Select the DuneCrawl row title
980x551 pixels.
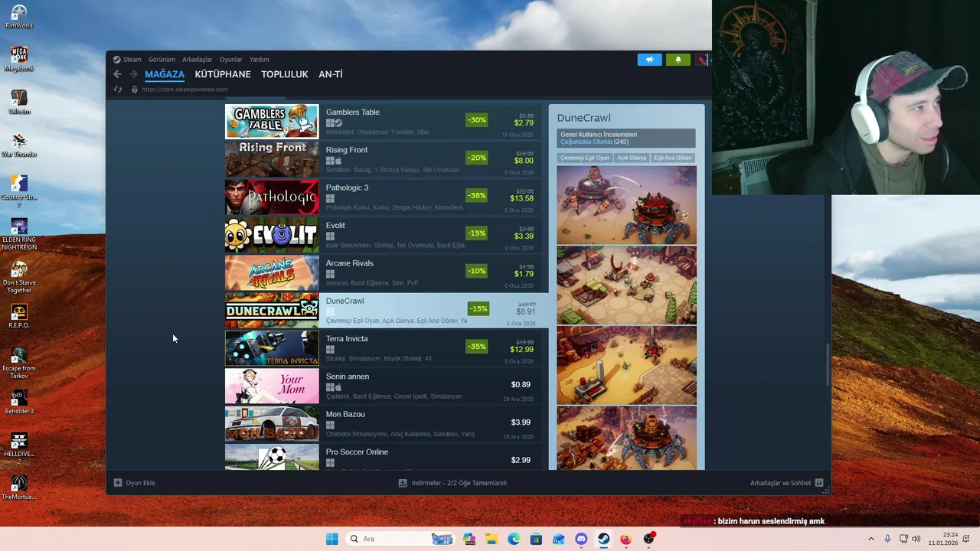coord(345,301)
